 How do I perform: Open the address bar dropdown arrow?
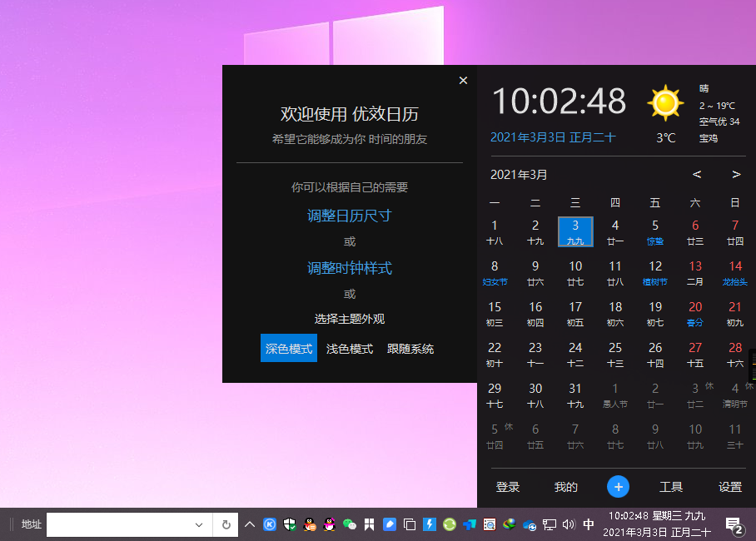[199, 524]
